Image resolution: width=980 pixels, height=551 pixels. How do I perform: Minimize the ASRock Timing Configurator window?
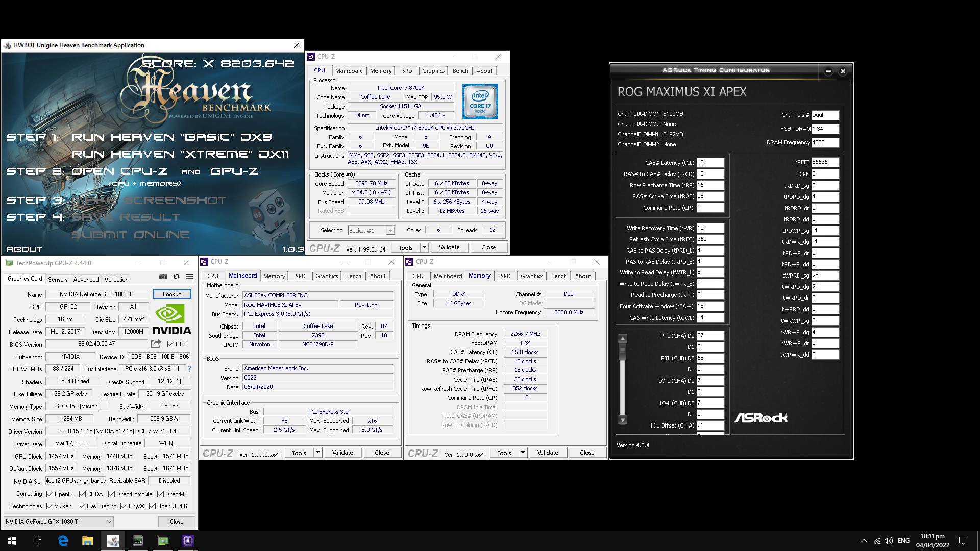click(x=828, y=71)
